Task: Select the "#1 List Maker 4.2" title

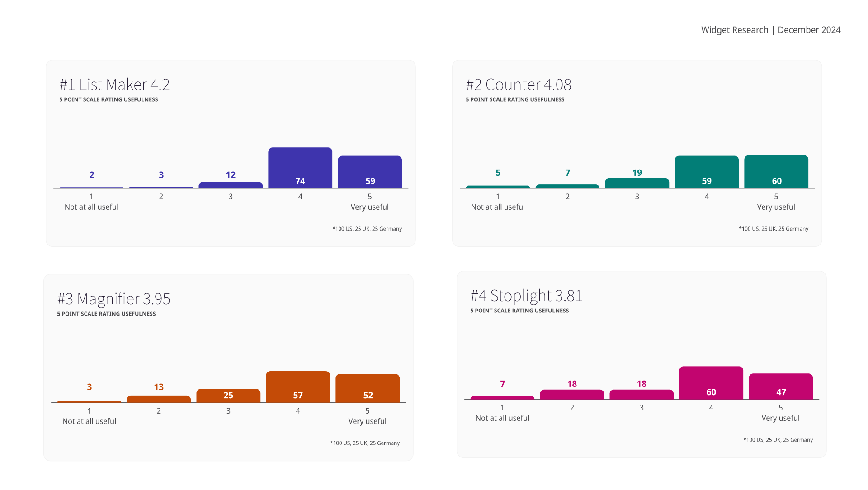Action: (x=114, y=85)
